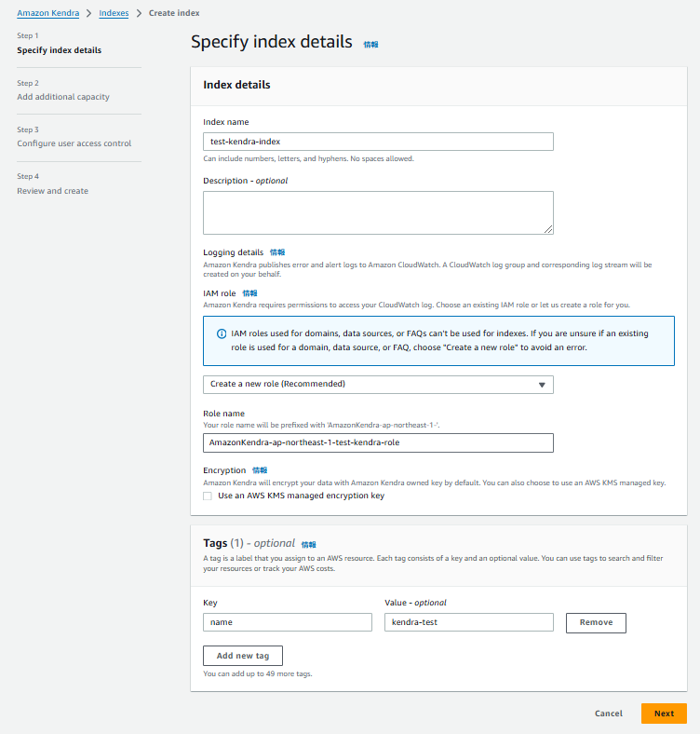700x734 pixels.
Task: Select Step 3 Configure user access control
Action: point(74,143)
